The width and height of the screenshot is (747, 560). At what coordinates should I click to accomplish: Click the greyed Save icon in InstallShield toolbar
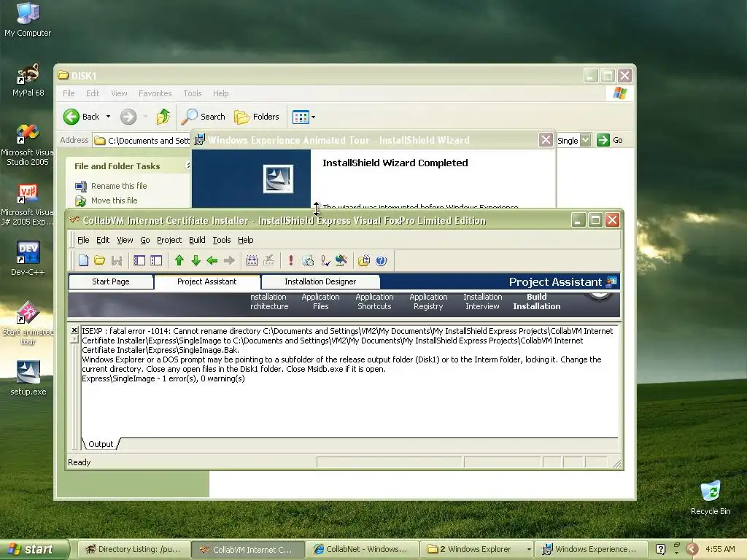(x=117, y=260)
